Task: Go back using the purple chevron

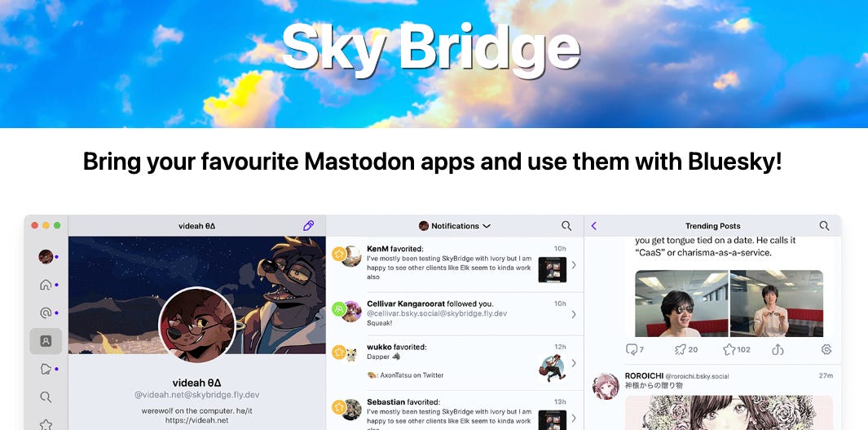Action: (x=594, y=225)
